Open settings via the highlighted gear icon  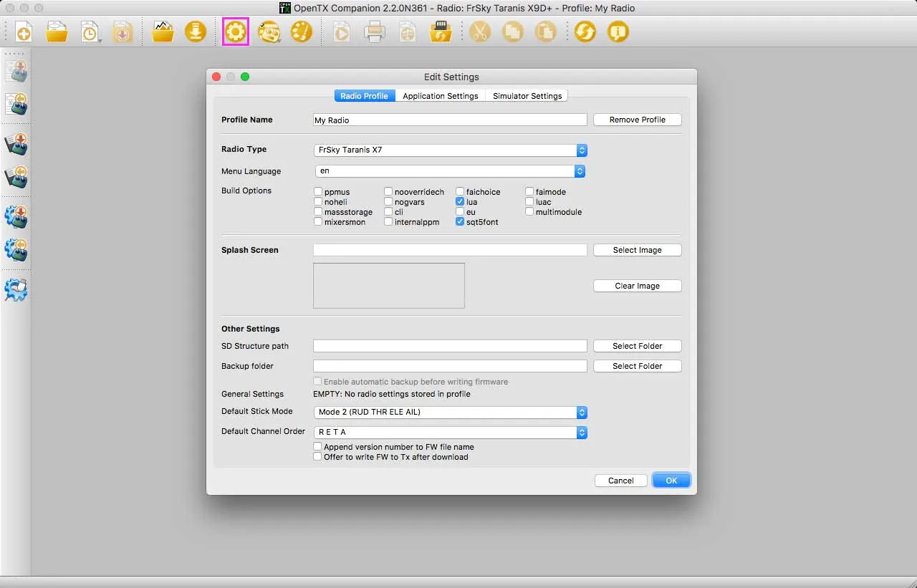click(x=236, y=32)
